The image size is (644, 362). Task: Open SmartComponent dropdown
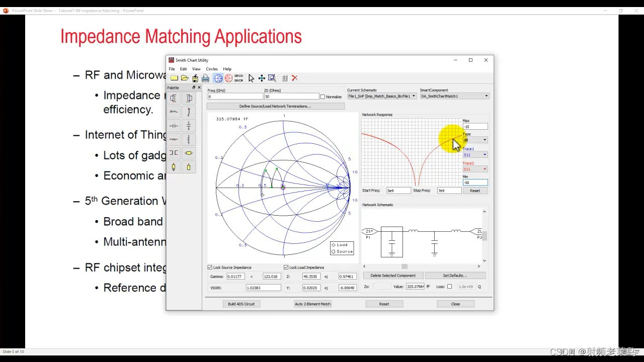pos(454,96)
